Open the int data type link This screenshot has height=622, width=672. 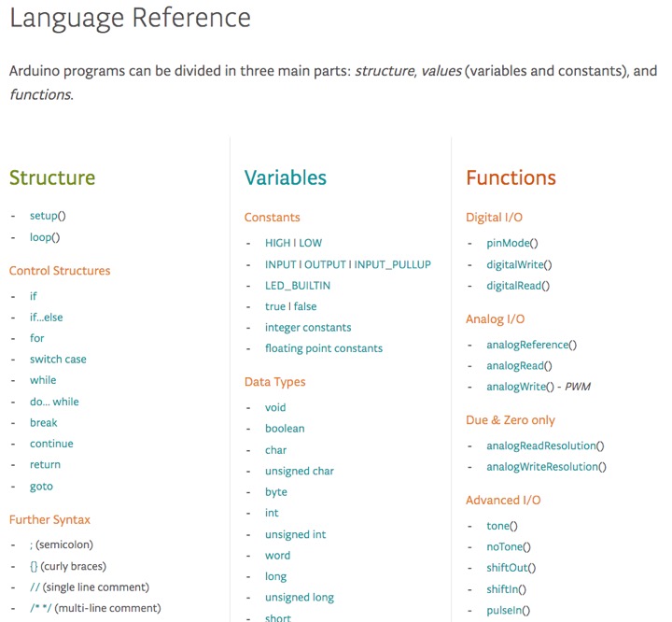coord(272,513)
